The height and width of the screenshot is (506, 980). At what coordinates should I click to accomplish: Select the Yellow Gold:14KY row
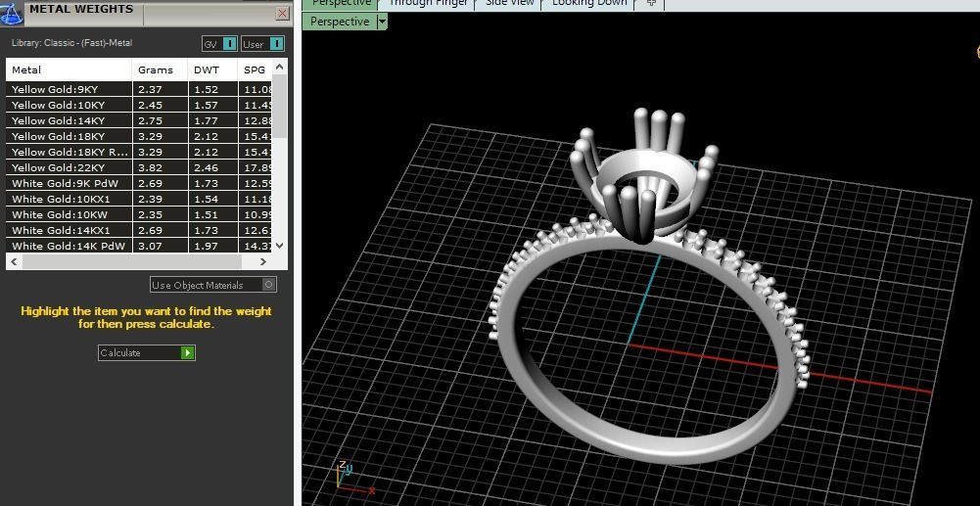[139, 120]
